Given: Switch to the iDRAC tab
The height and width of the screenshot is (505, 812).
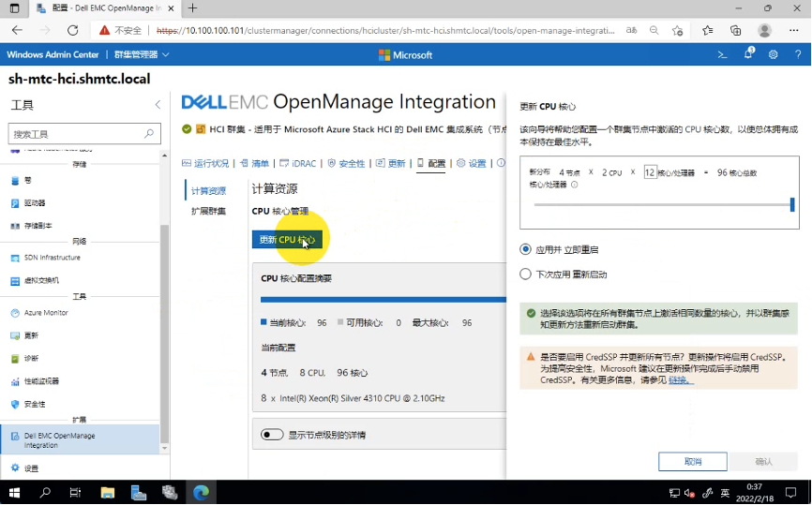Looking at the screenshot, I should (298, 164).
